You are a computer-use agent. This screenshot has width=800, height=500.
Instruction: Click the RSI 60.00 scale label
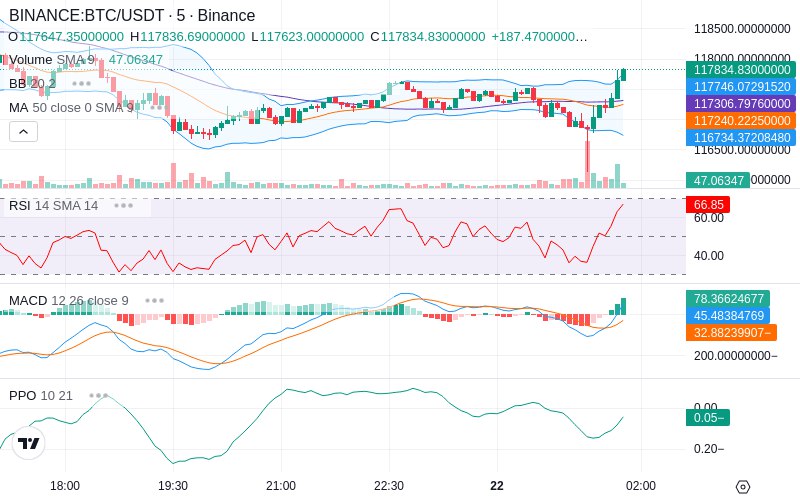[x=709, y=218]
